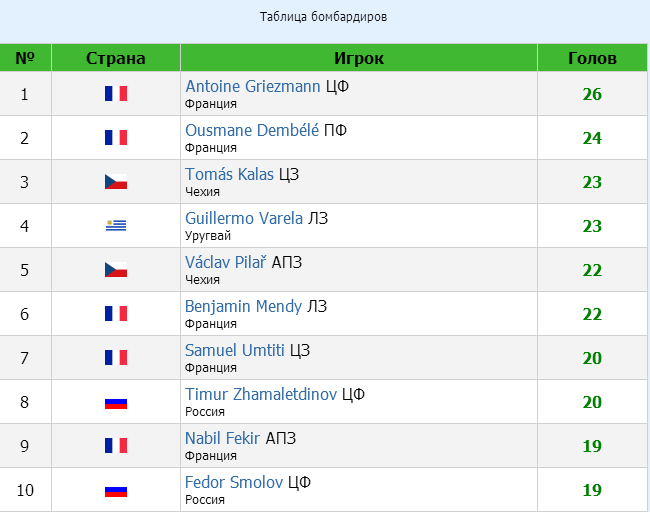
Task: Click the France flag in Ousmane Dembélé's row
Action: click(116, 138)
